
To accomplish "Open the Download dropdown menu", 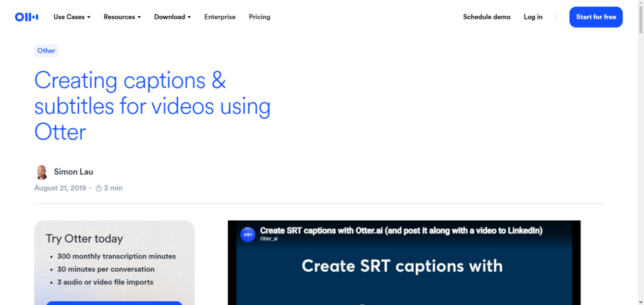I will point(172,17).
